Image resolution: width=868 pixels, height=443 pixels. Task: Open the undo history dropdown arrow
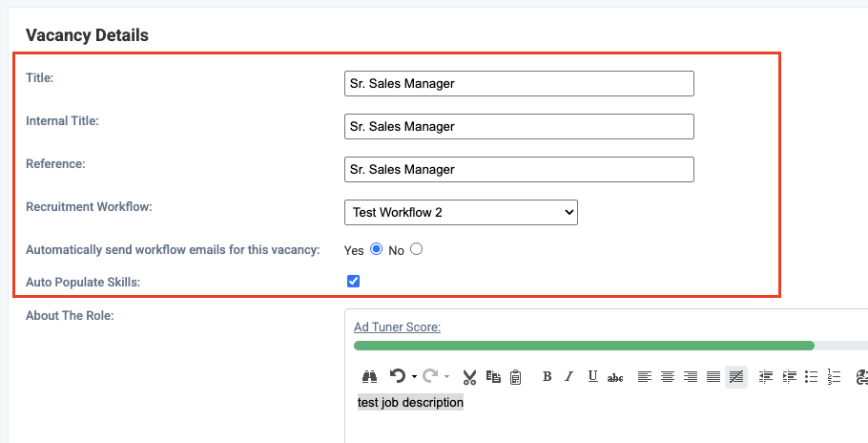pyautogui.click(x=413, y=377)
